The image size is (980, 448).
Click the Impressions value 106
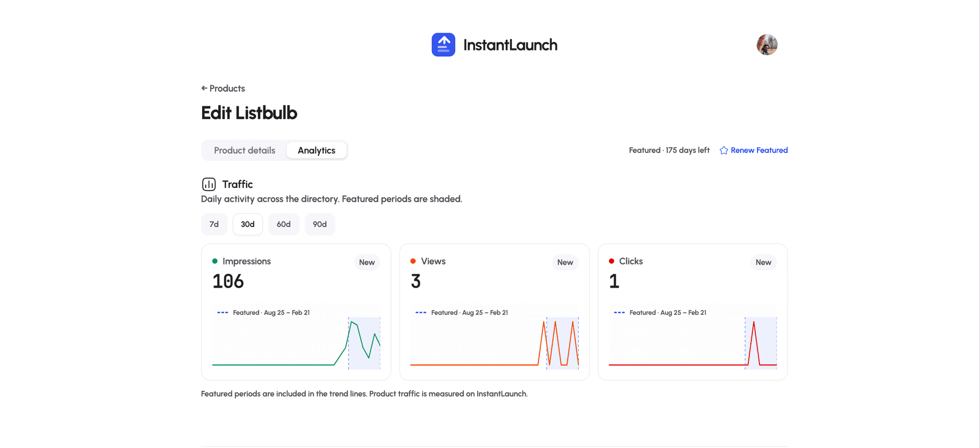(x=228, y=281)
